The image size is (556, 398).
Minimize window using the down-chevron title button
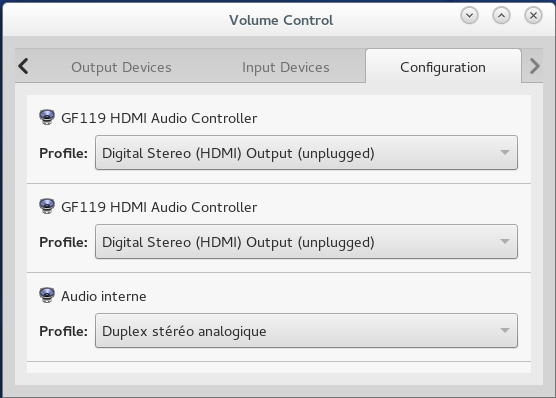tap(469, 16)
